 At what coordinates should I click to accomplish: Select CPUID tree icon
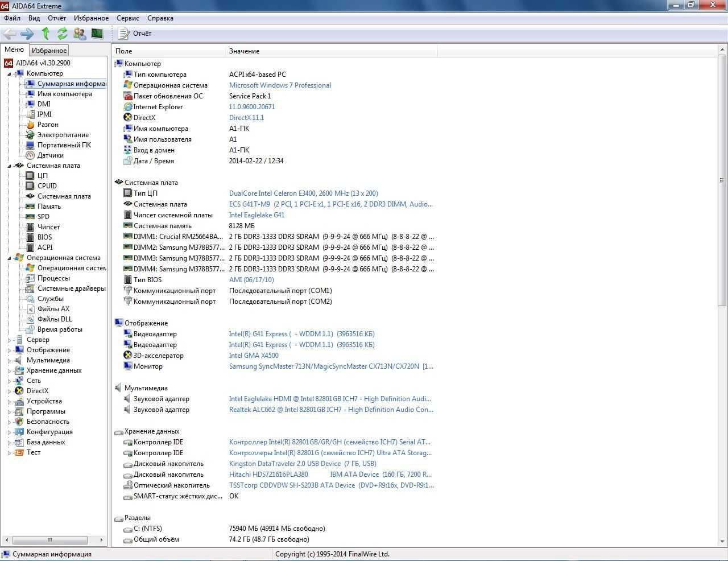pos(30,186)
